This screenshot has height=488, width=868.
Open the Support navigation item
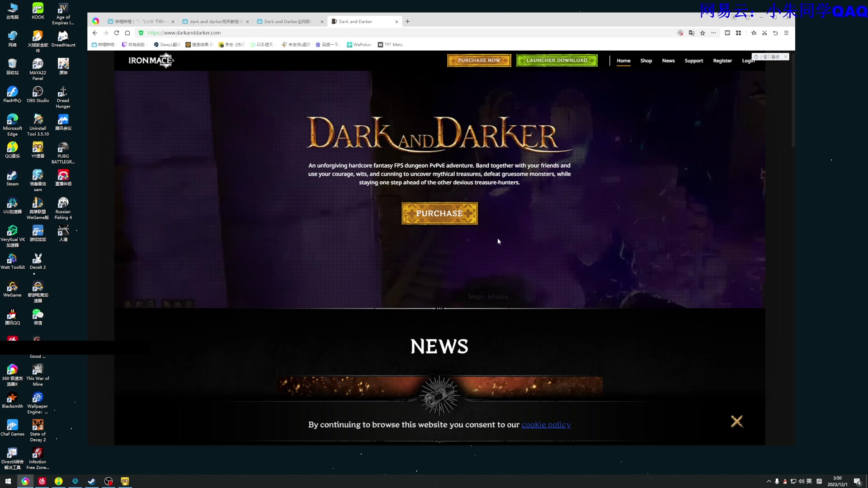(x=693, y=61)
